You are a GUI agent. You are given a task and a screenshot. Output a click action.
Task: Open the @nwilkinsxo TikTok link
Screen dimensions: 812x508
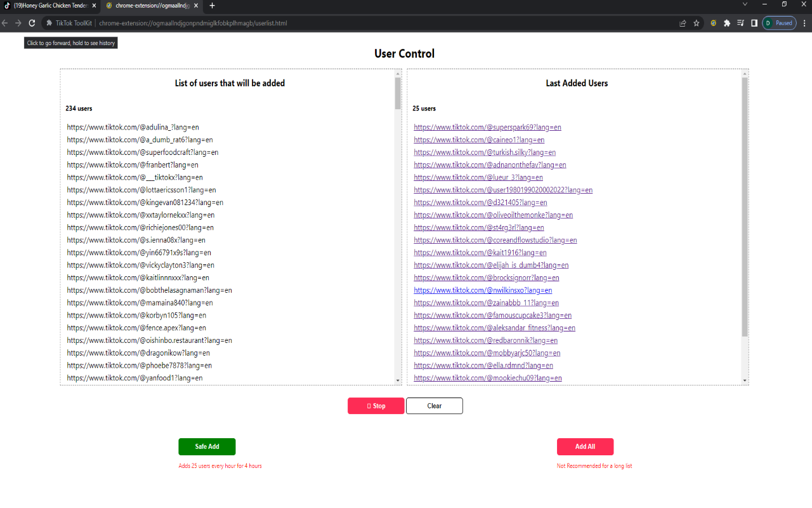(483, 290)
